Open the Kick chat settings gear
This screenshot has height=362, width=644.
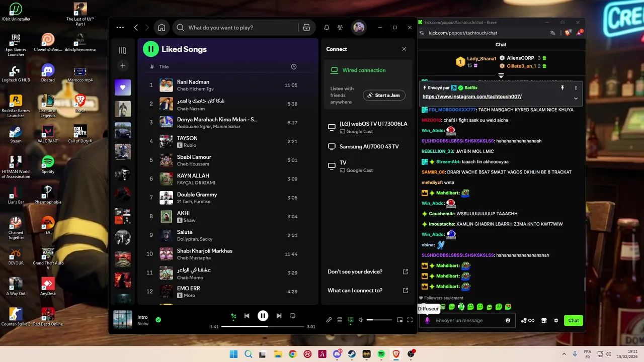coord(556,320)
